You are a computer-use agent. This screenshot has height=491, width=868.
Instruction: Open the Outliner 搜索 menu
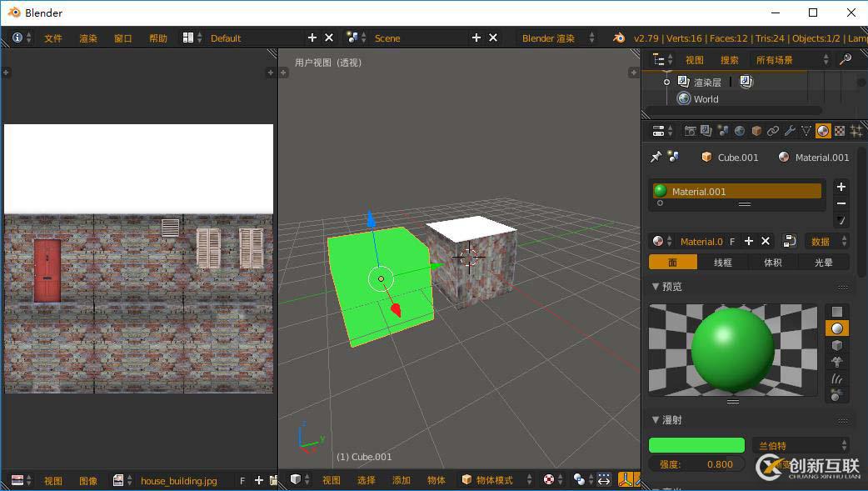pyautogui.click(x=729, y=60)
